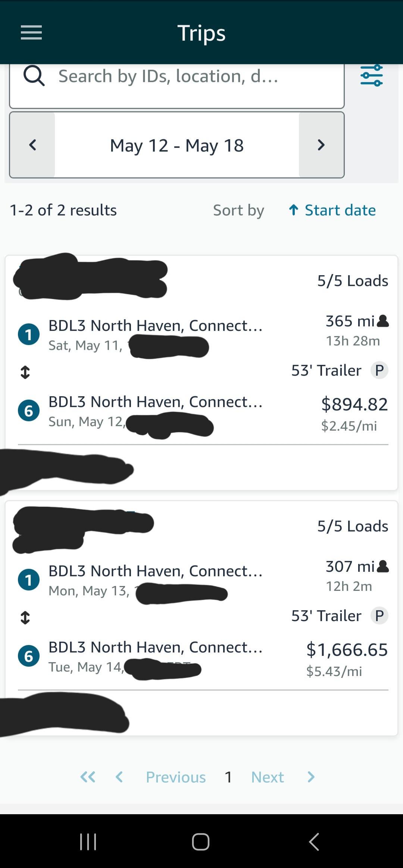The height and width of the screenshot is (868, 403).
Task: Click the Previous page link
Action: (x=176, y=777)
